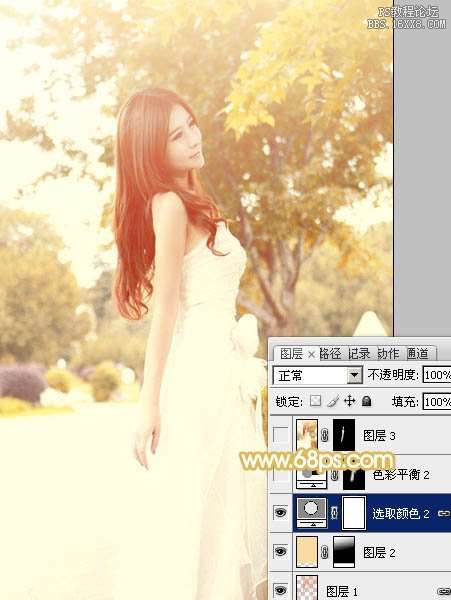Screen dimensions: 451x600
Task: Click the lock transparent pixels icon
Action: [315, 401]
